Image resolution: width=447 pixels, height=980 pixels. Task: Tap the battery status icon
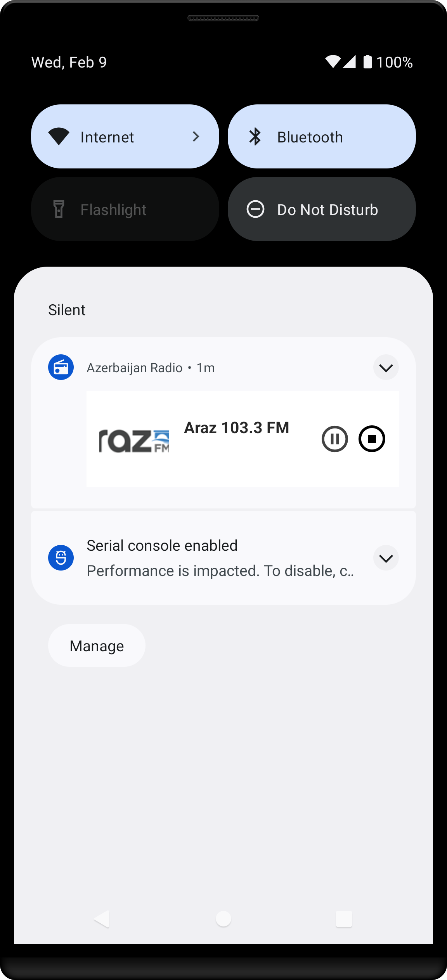click(x=367, y=62)
